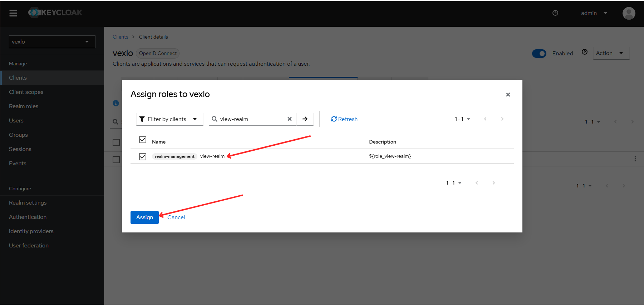Image resolution: width=644 pixels, height=306 pixels.
Task: Click the search magnifier icon behind the dialog
Action: [x=115, y=122]
